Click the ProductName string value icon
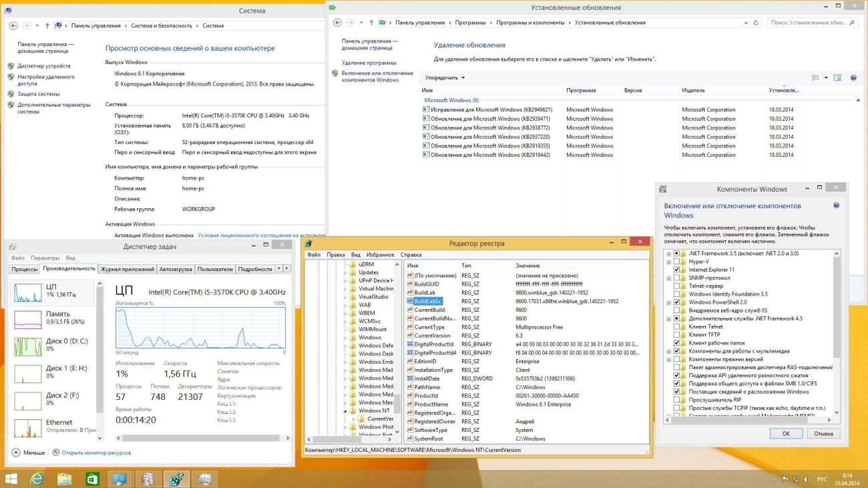The height and width of the screenshot is (488, 868). click(x=410, y=405)
